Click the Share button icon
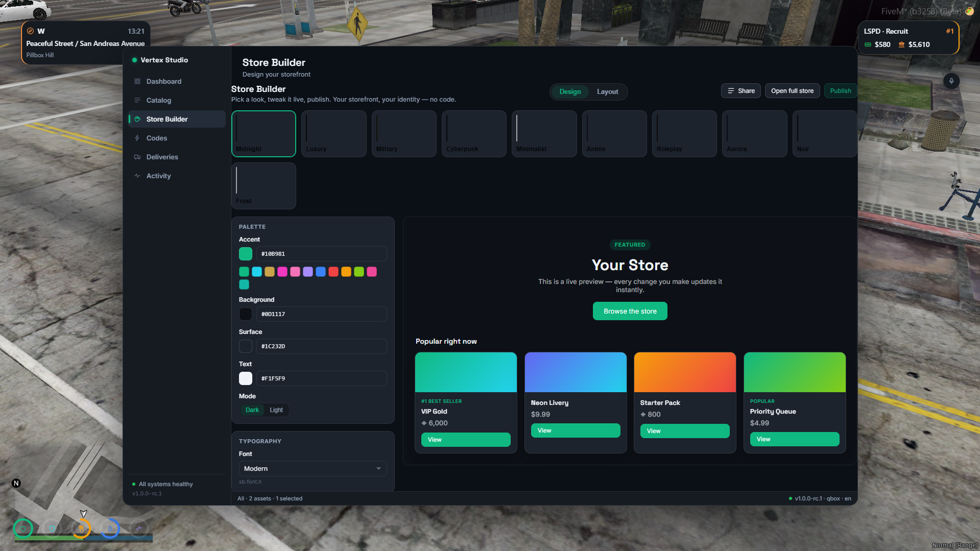Screen dimensions: 980x551 [731, 91]
